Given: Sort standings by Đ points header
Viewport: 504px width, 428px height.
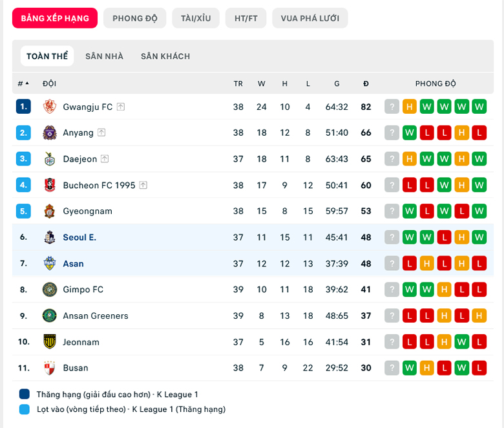Looking at the screenshot, I should coord(366,83).
